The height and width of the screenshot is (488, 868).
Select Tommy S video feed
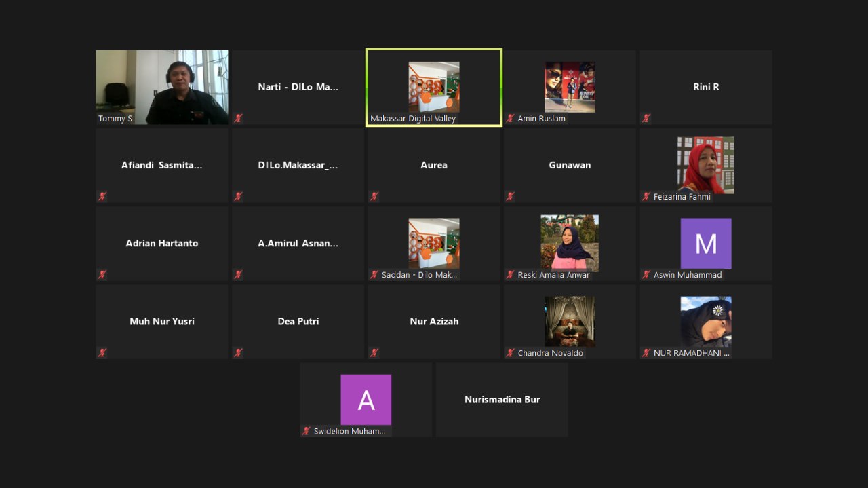161,87
